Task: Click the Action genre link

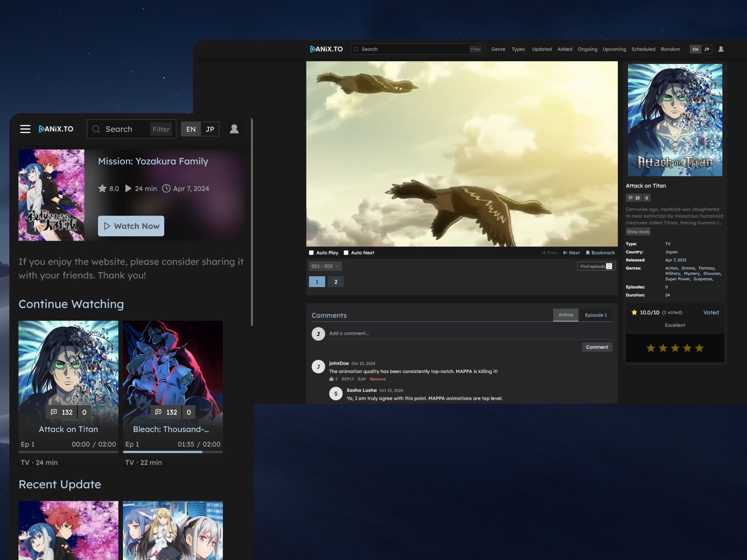Action: coord(671,268)
